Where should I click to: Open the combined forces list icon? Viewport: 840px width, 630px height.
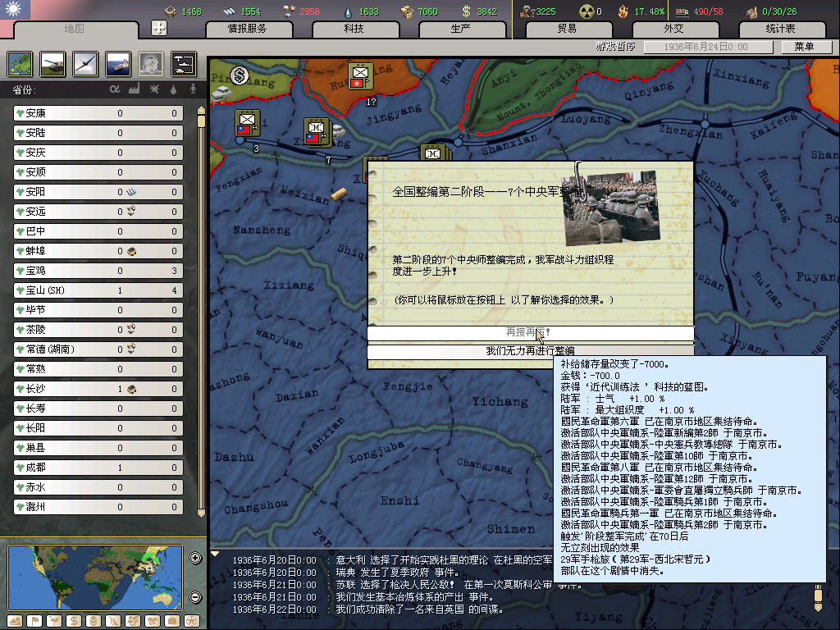pos(183,63)
